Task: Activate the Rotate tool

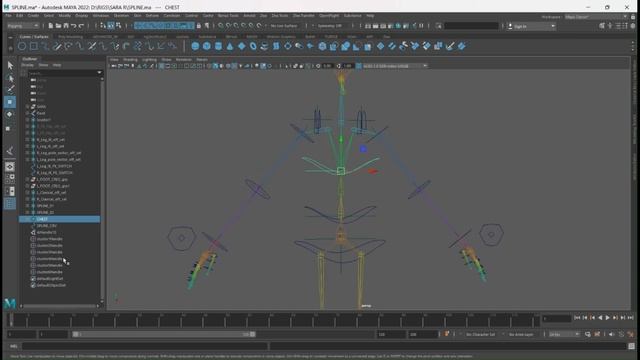Action: point(10,115)
